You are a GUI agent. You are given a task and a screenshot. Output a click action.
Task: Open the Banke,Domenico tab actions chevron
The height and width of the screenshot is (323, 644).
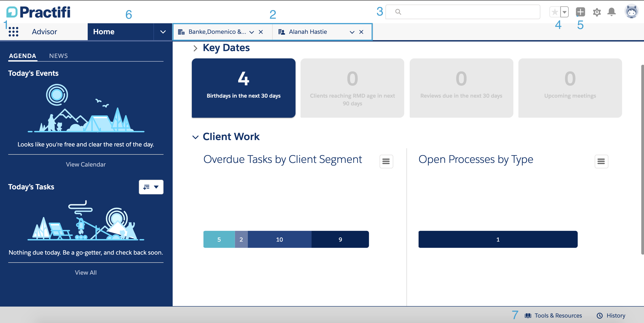point(252,32)
